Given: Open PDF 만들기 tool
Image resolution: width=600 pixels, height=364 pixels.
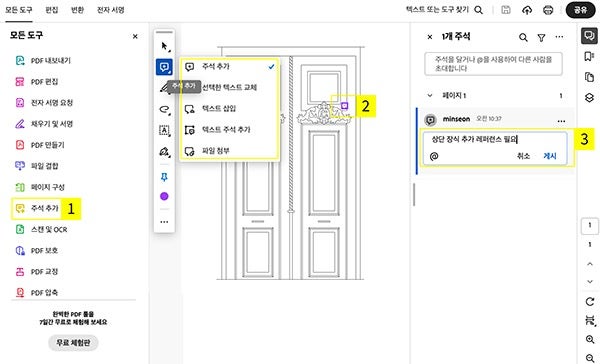Looking at the screenshot, I should coord(39,145).
